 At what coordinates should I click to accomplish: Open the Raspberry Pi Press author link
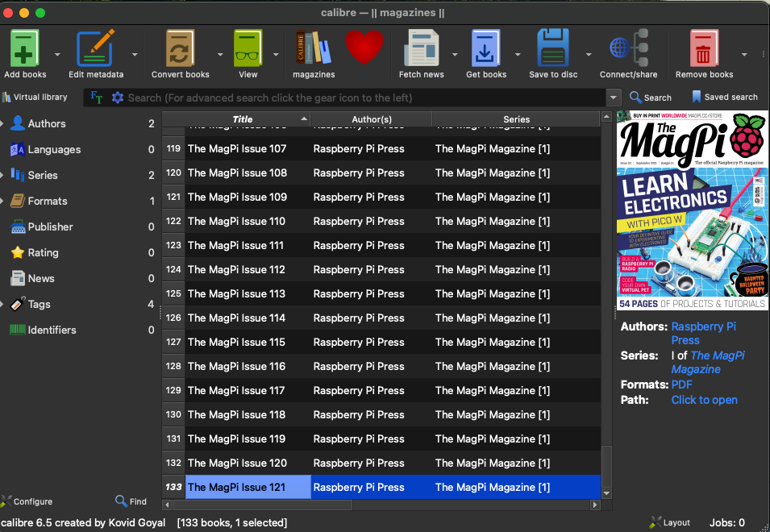tap(703, 333)
